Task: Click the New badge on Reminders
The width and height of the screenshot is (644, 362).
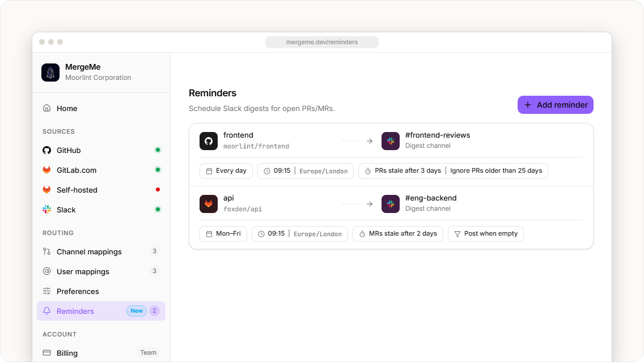Action: [x=137, y=310]
